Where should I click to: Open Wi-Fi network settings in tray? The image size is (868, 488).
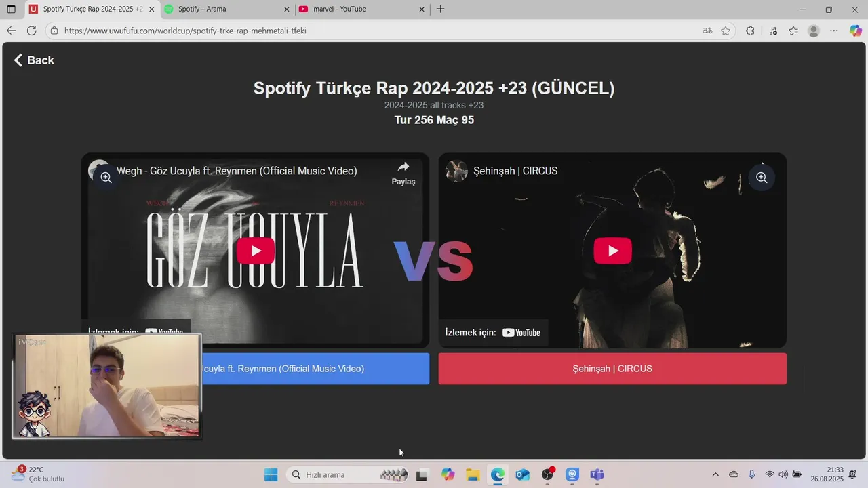coord(770,474)
